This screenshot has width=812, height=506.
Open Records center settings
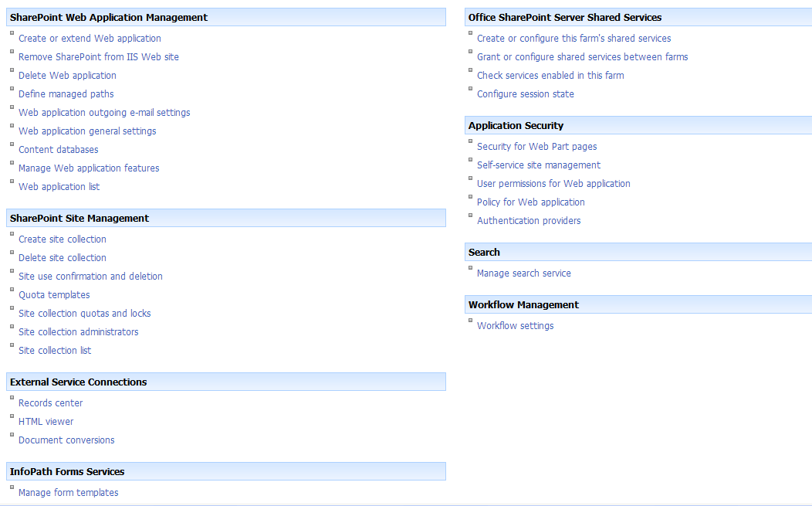pos(50,402)
